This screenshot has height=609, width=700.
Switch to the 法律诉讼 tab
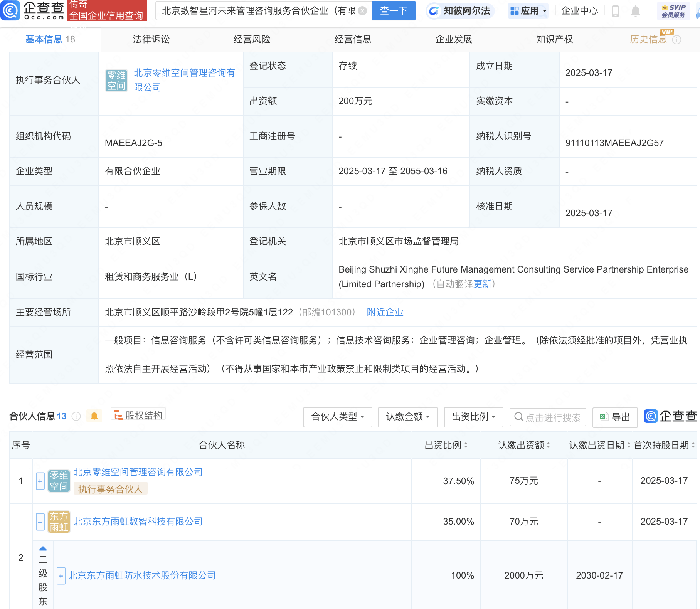tap(151, 39)
